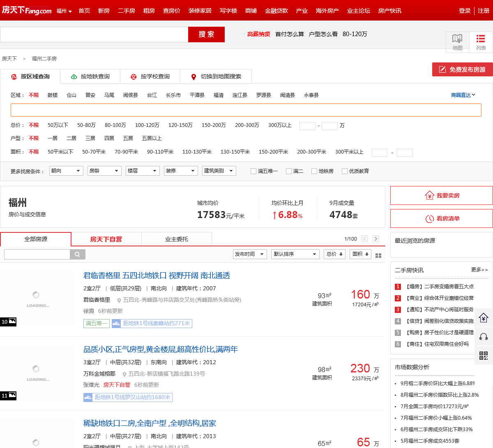Image resolution: width=493 pixels, height=448 pixels.
Task: Go to previous page arrow of listings
Action: (364, 239)
